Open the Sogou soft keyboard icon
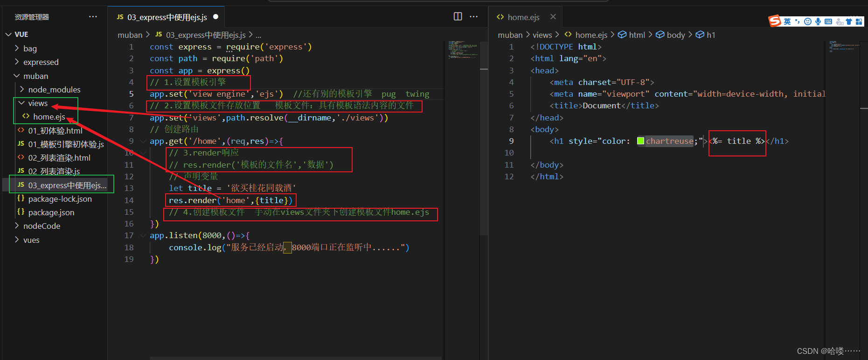Viewport: 868px width, 360px height. (x=828, y=21)
